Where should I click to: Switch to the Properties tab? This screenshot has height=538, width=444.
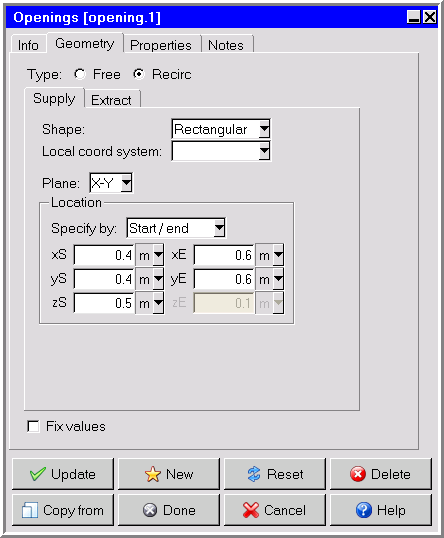[161, 45]
